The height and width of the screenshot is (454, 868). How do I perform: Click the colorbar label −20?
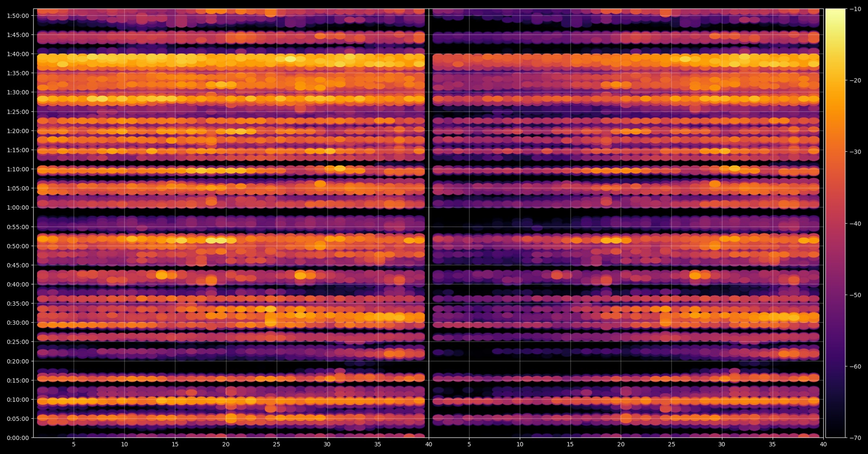(x=855, y=80)
